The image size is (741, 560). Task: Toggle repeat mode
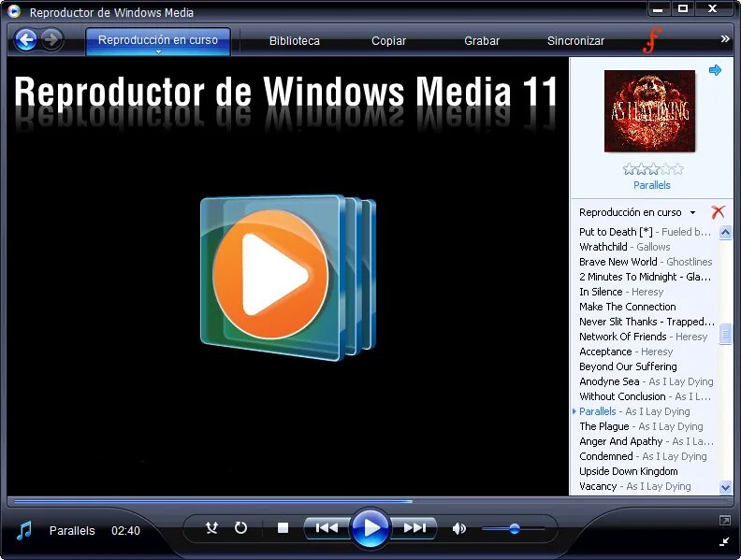241,527
